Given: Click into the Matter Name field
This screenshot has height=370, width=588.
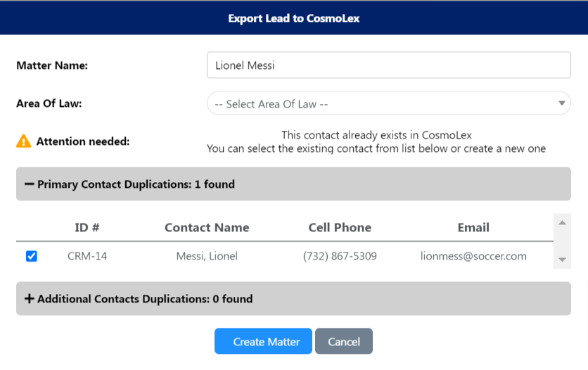Looking at the screenshot, I should pos(388,65).
